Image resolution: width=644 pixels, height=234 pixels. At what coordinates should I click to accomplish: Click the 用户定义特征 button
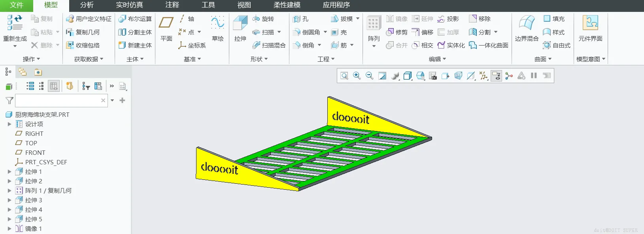tap(89, 19)
